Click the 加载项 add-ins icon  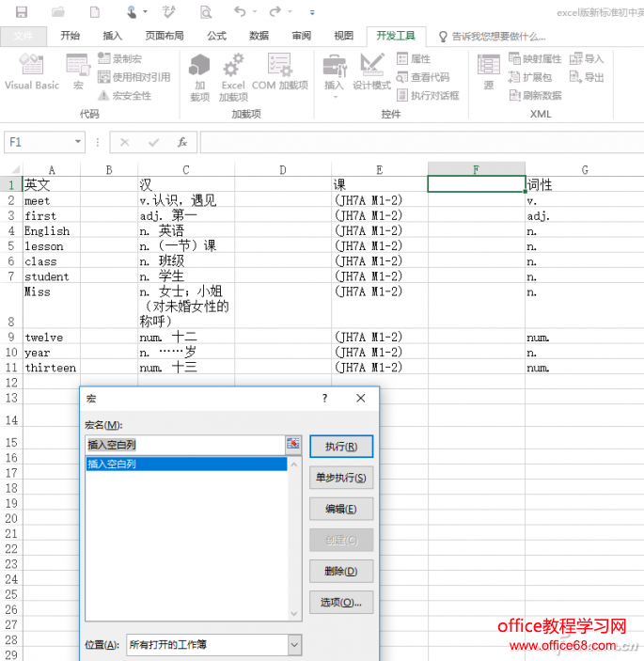pos(199,77)
